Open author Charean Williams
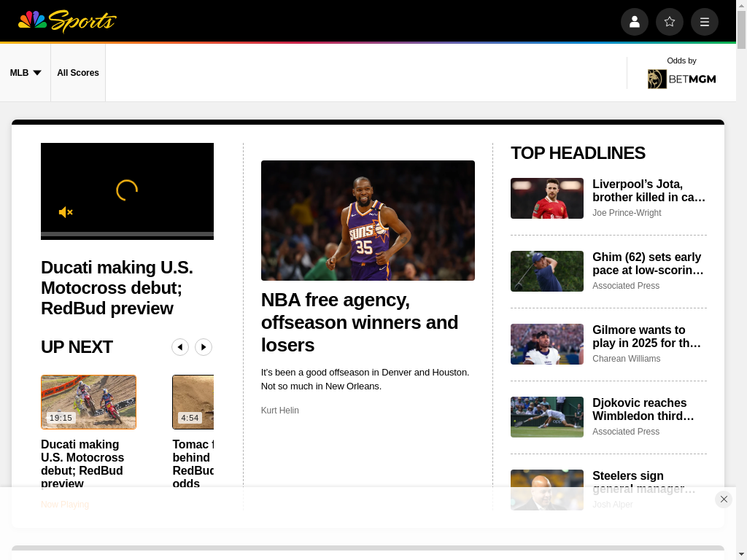This screenshot has width=747, height=560. coord(626,359)
